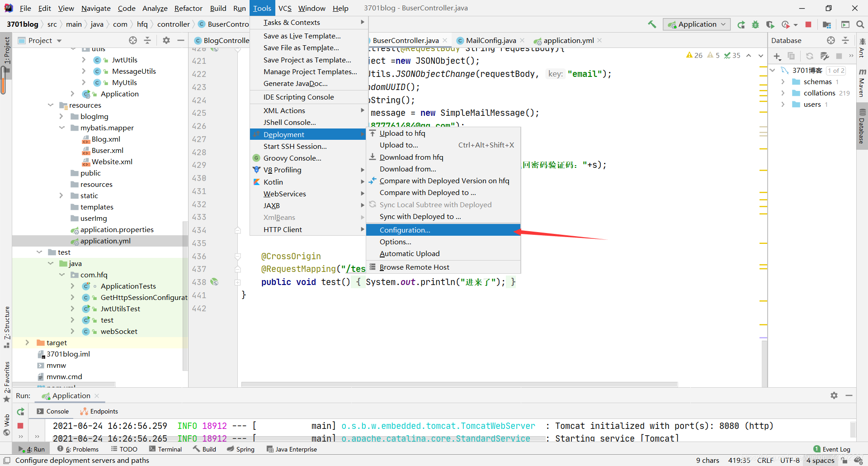Expand collations node in Database panel
Viewport: 868px width, 466px height.
783,93
